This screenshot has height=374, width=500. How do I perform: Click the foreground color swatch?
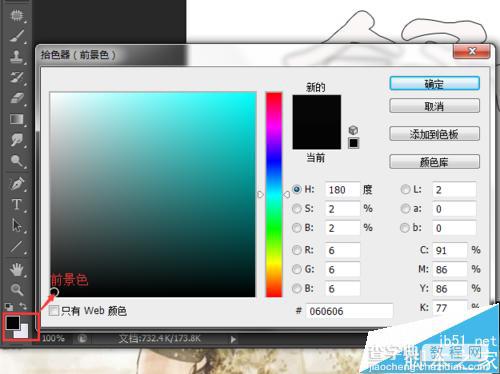[12, 322]
